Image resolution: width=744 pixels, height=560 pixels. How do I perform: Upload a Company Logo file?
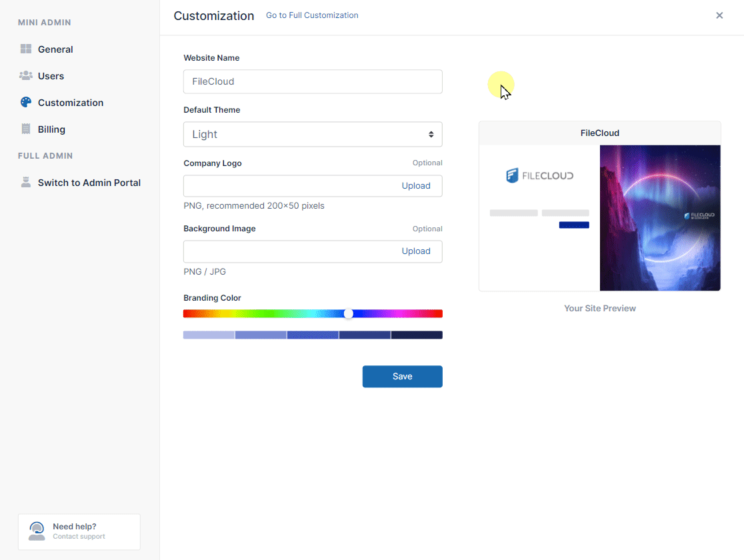(416, 185)
